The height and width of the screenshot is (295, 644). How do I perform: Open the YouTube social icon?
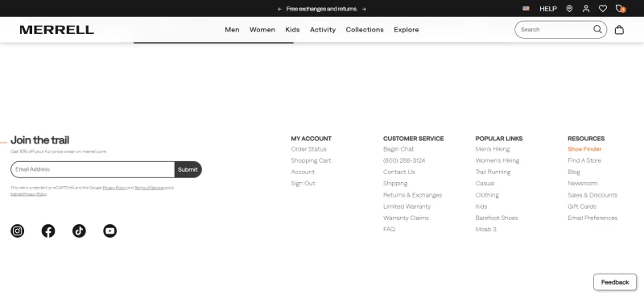(109, 231)
